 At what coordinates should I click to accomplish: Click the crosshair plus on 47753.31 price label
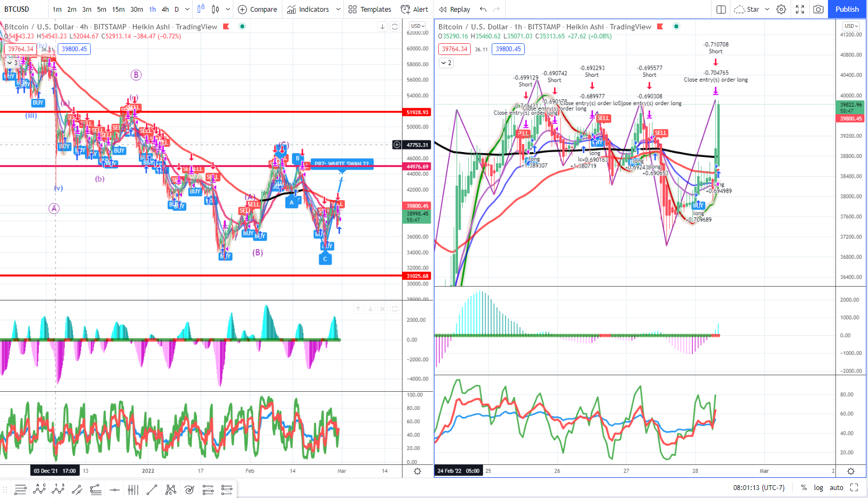point(397,145)
